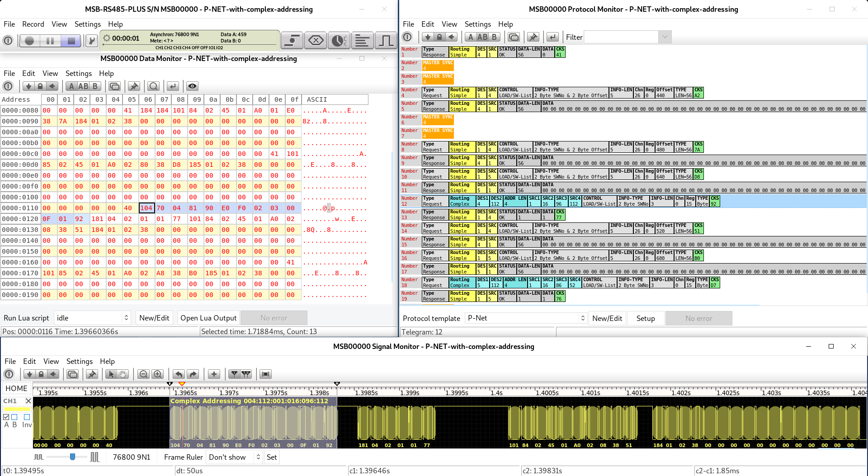The image size is (868, 476).
Task: Open the Control Panel slider icon
Action: [x=292, y=41]
